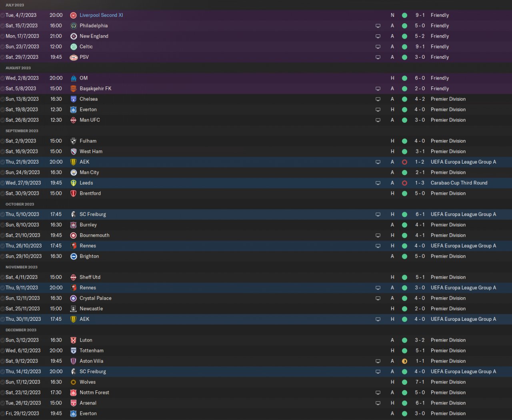The image size is (512, 420).
Task: Click Carabao Cup Third Round competition name
Action: click(459, 183)
